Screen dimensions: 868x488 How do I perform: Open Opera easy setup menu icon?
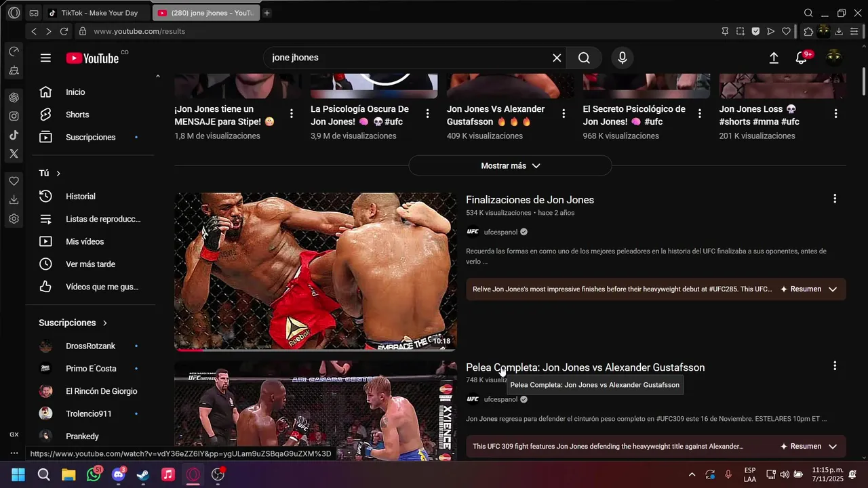point(854,31)
